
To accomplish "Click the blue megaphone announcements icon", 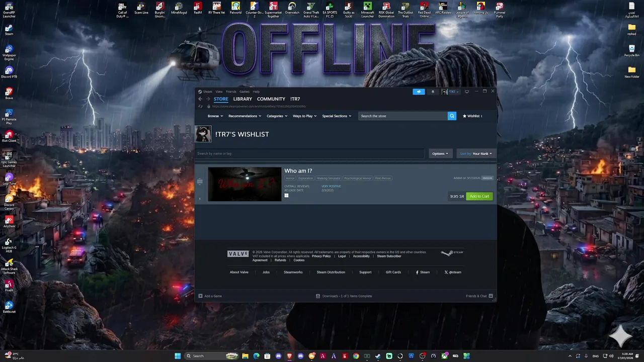I will (419, 92).
